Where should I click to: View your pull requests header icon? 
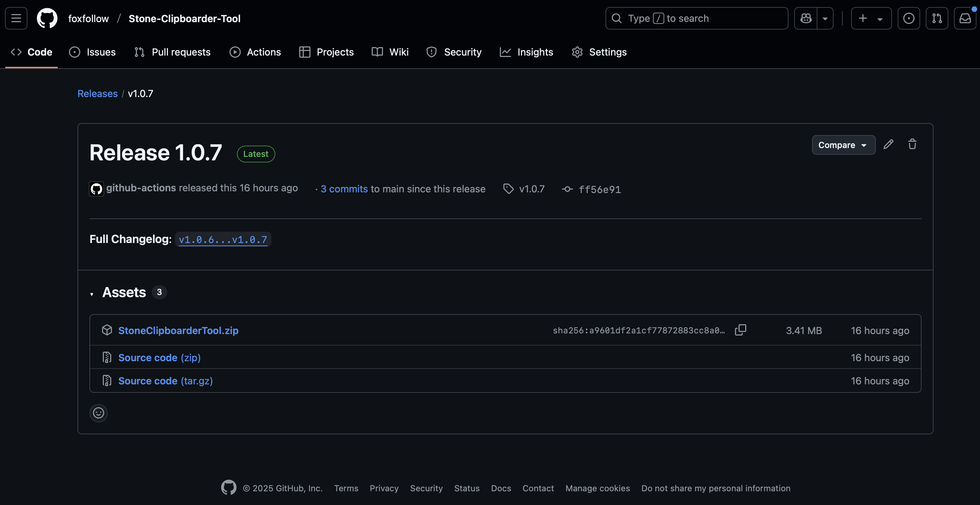(937, 18)
